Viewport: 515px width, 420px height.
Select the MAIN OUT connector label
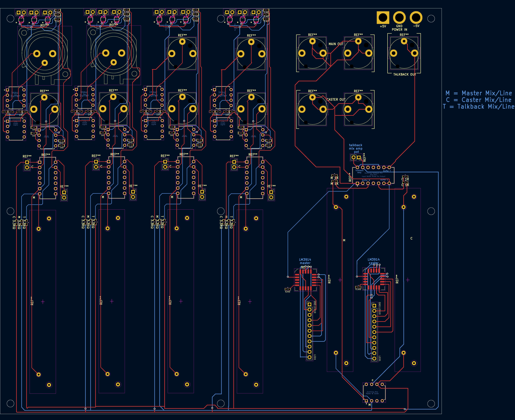(336, 44)
